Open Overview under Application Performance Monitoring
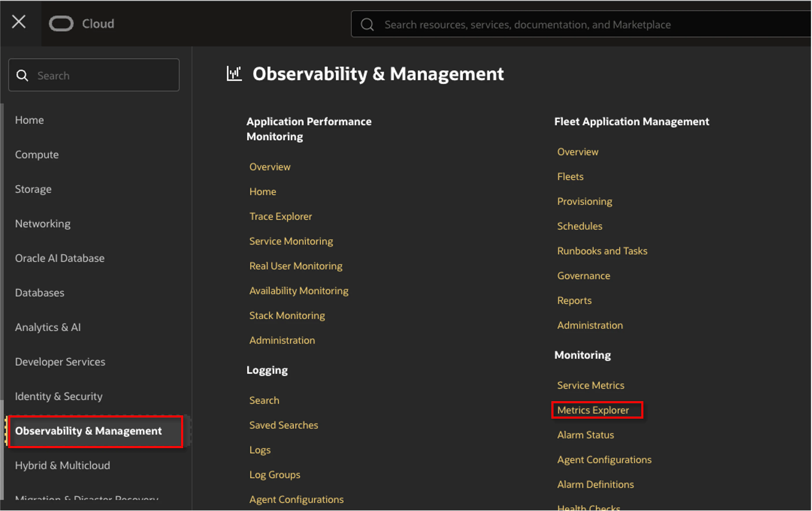The width and height of the screenshot is (812, 511). 270,167
